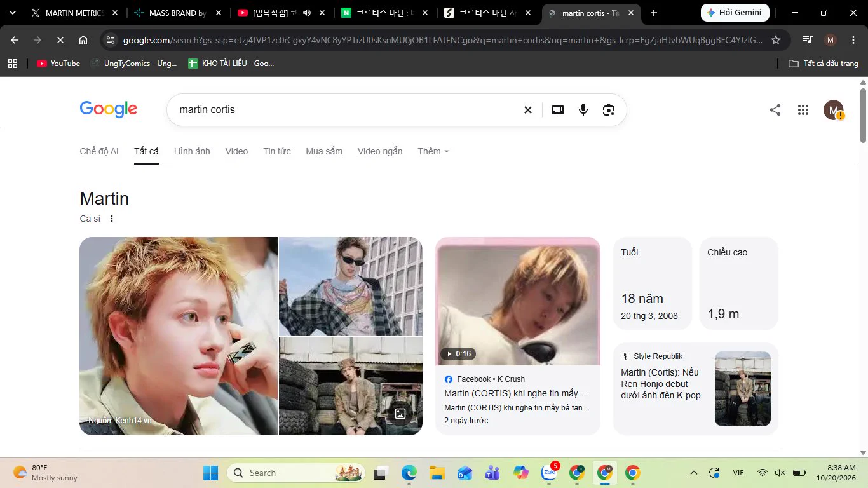Open the sunglasses photo thumbnail
This screenshot has height=488, width=868.
pos(351,286)
